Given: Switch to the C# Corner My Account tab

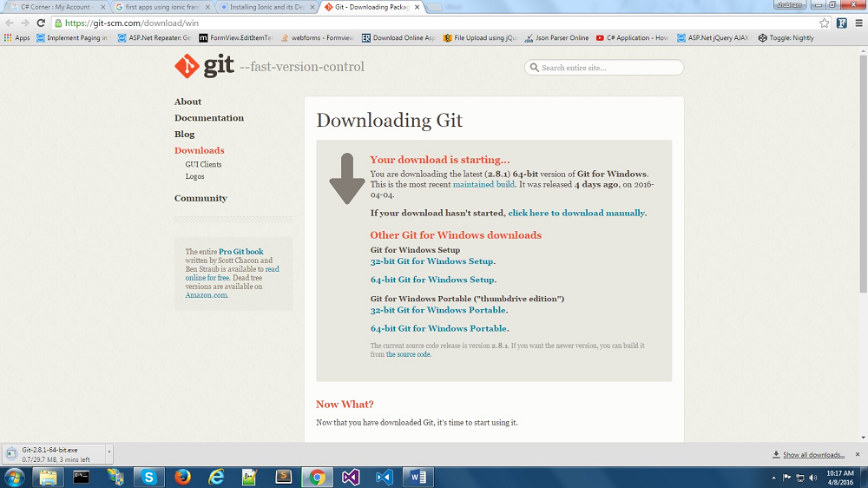Looking at the screenshot, I should tap(56, 7).
